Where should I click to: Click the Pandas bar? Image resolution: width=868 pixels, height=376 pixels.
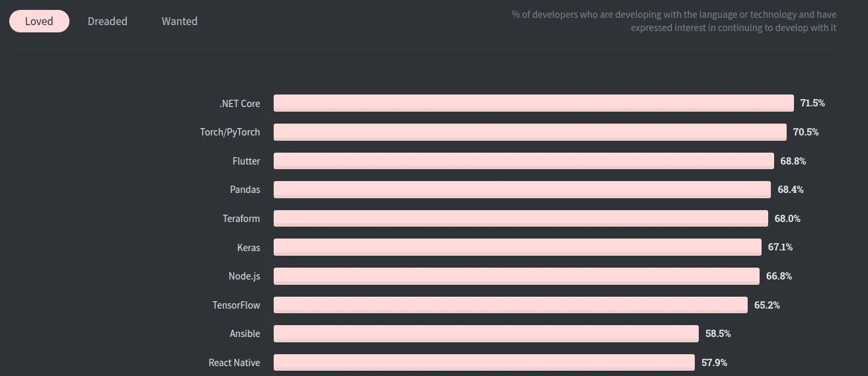tap(522, 190)
